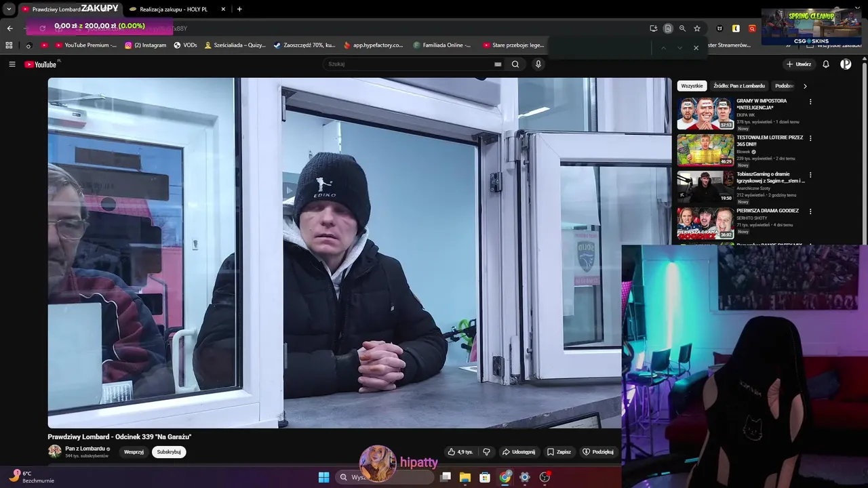The image size is (868, 488).
Task: Dislike the video with thumbs-down
Action: [x=486, y=452]
